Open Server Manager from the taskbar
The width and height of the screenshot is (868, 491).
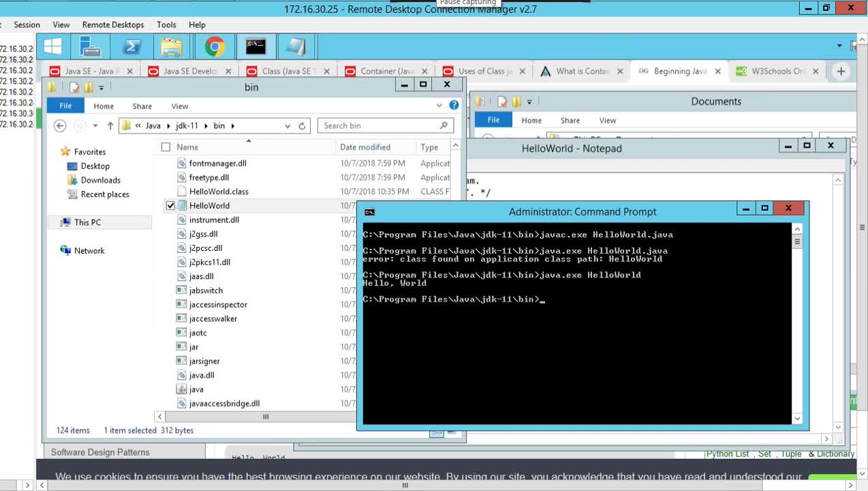click(90, 46)
